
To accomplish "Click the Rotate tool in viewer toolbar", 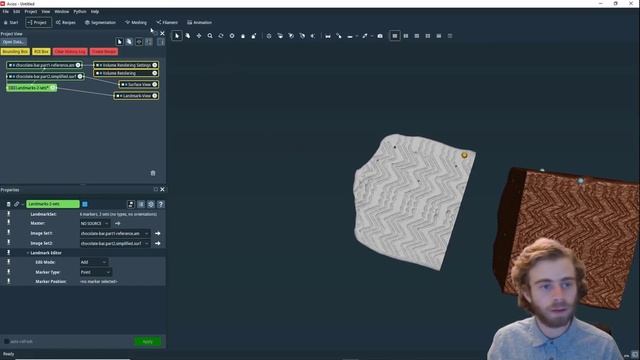I will pos(221,36).
